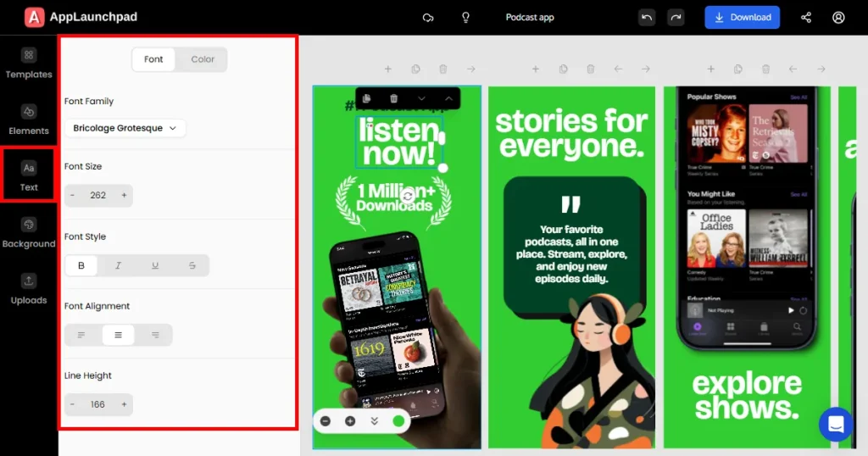The width and height of the screenshot is (868, 456).
Task: Select the 'explore shows.' heading
Action: pos(747,396)
